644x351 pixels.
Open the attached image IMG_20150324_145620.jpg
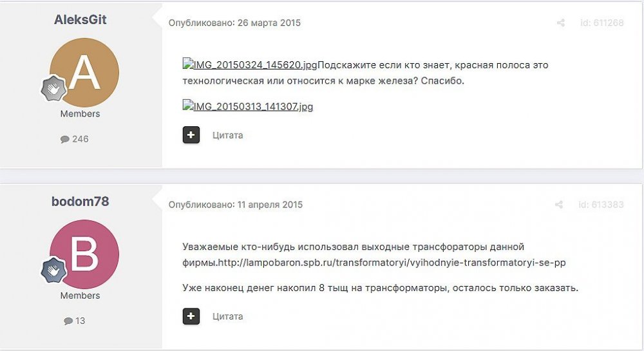pyautogui.click(x=250, y=65)
